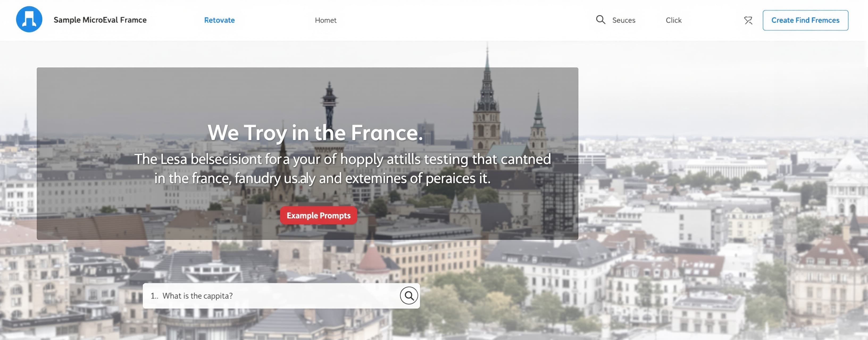The image size is (868, 340).
Task: Select the Seuces header link
Action: 624,20
